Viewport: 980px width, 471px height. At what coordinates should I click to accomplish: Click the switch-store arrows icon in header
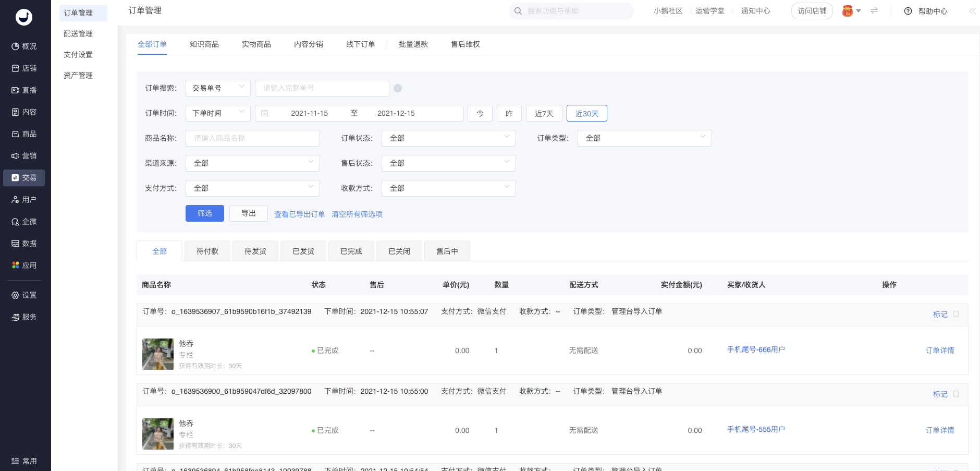[874, 10]
